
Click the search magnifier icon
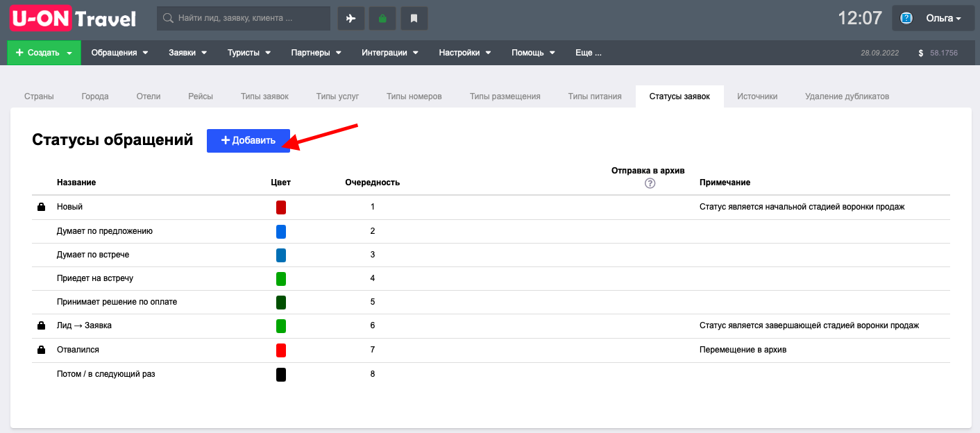point(167,19)
